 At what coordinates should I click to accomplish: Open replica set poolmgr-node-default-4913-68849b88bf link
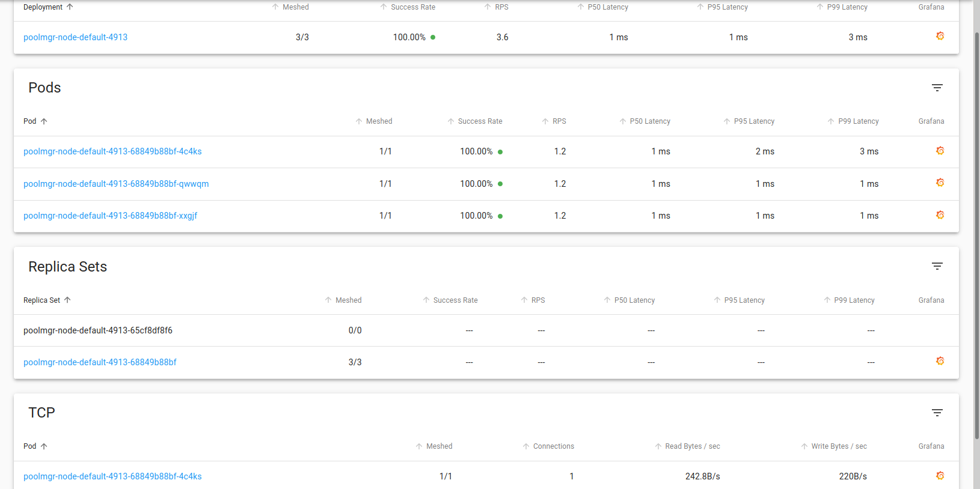(100, 362)
